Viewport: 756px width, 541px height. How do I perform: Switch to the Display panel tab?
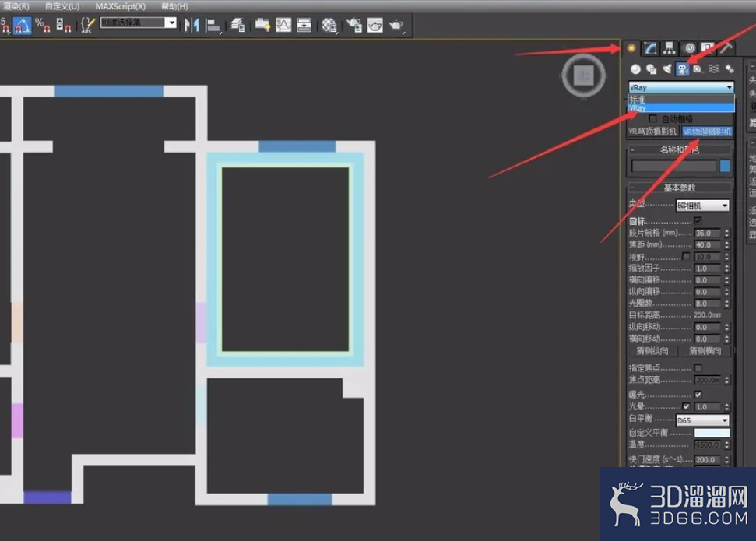click(x=707, y=48)
